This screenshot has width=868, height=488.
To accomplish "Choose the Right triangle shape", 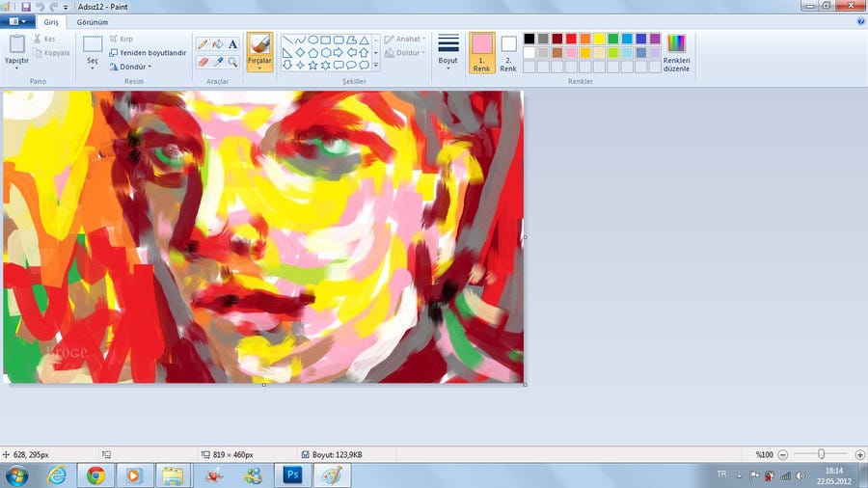I will pyautogui.click(x=287, y=53).
